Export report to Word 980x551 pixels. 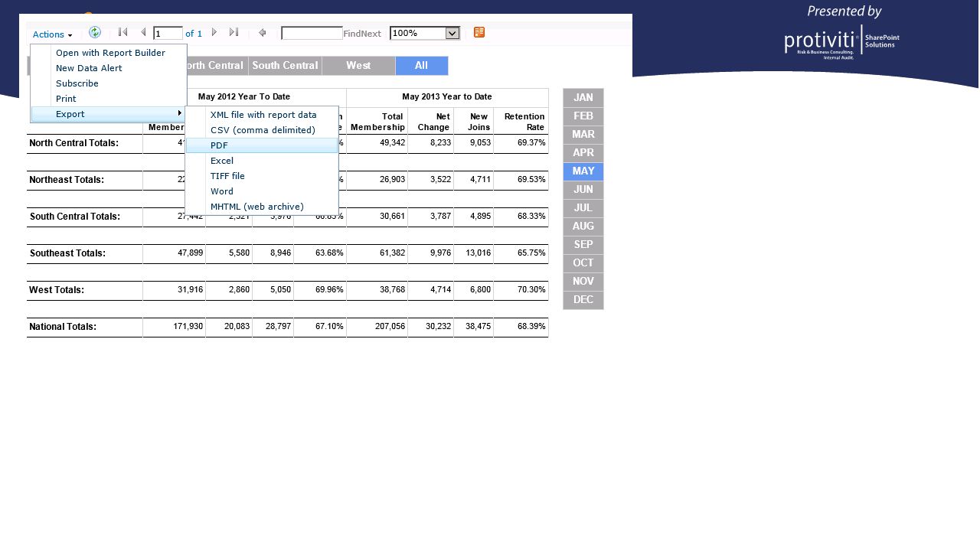click(x=222, y=191)
